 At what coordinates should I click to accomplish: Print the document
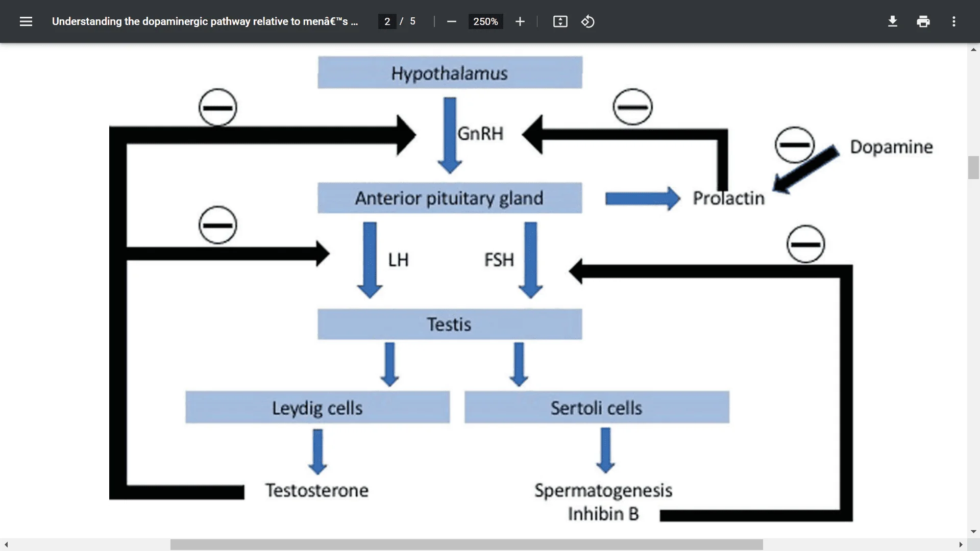coord(923,21)
